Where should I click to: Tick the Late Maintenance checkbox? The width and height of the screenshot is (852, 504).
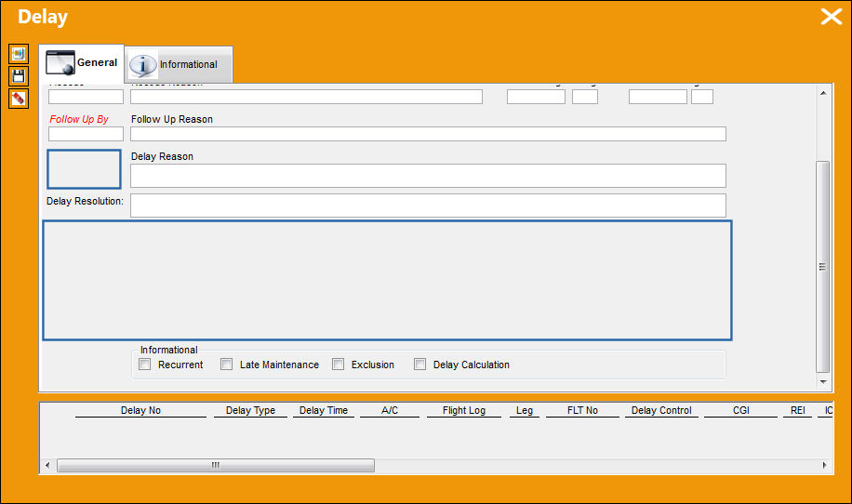coord(227,364)
